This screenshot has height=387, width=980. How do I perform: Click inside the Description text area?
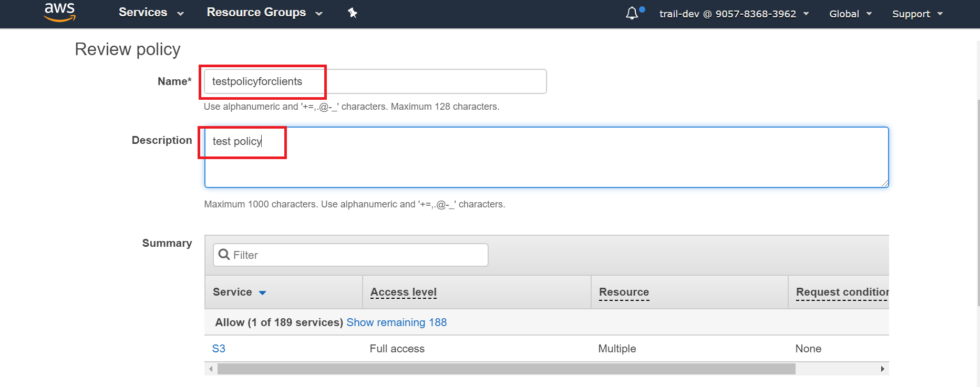tap(546, 163)
